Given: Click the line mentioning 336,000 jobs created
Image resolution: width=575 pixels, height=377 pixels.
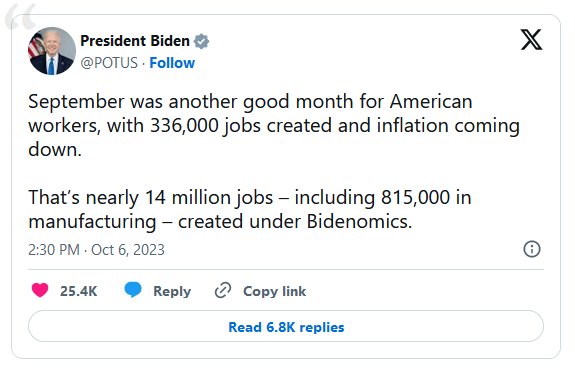Looking at the screenshot, I should click(x=274, y=126).
